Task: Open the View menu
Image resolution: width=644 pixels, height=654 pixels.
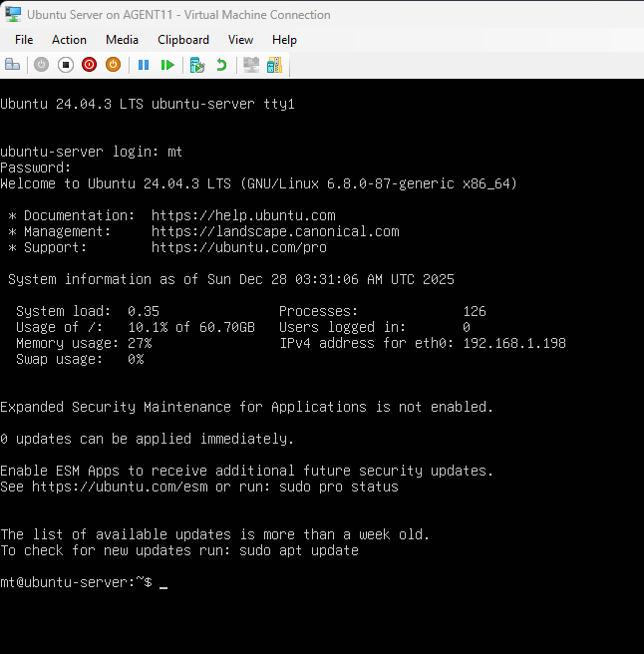Action: pyautogui.click(x=240, y=40)
